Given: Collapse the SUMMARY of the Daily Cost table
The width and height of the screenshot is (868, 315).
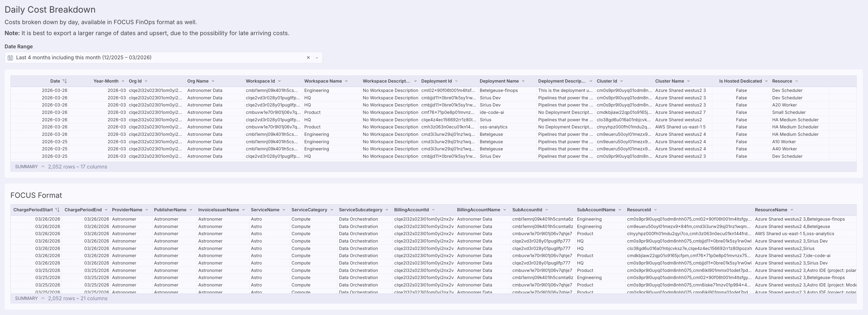Looking at the screenshot, I should [43, 166].
